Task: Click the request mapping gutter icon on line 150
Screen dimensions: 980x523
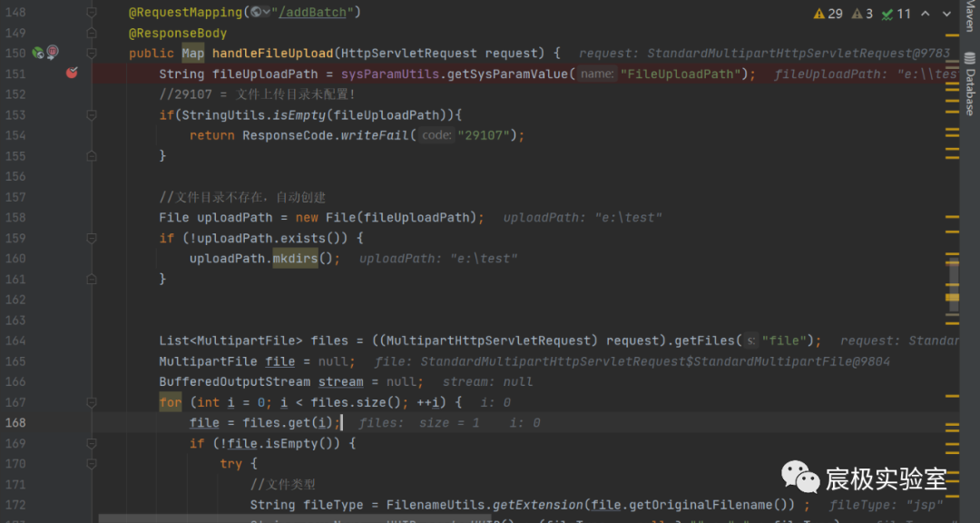Action: (53, 53)
